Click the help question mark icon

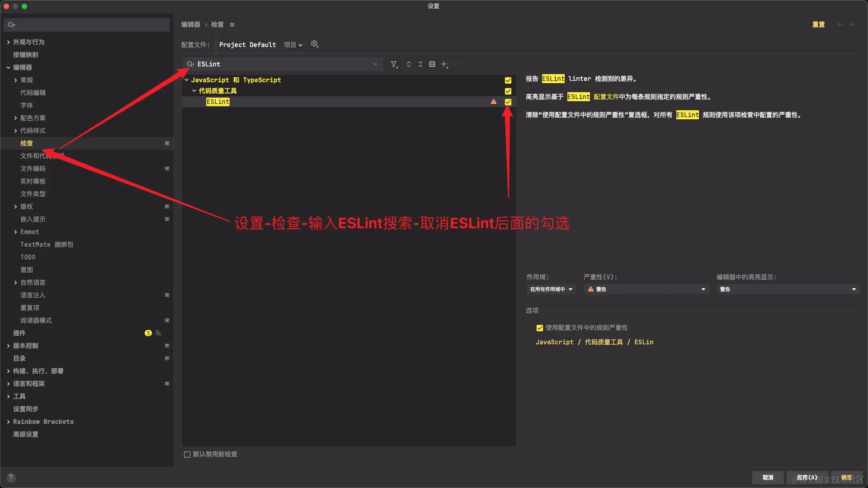coord(11,478)
